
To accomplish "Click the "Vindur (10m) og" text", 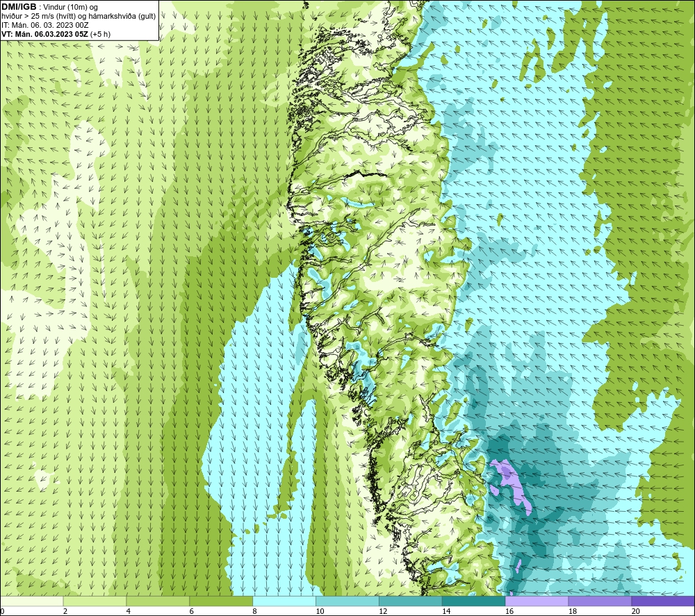I will tap(72, 8).
